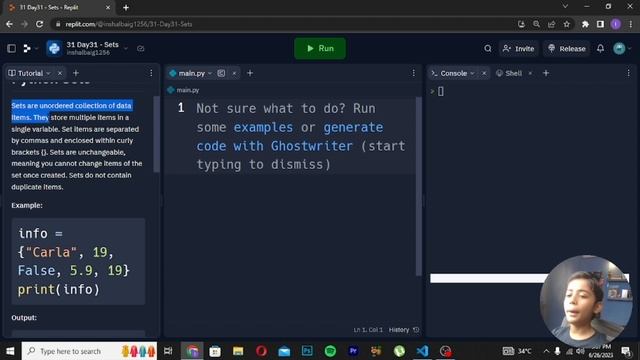Click the 'Example:' heading text

(x=27, y=205)
